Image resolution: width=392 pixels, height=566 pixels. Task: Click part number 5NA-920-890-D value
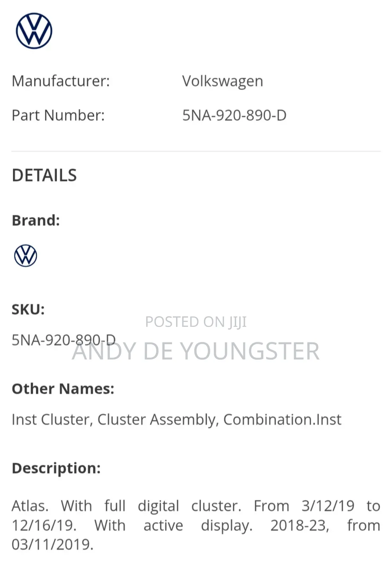tap(234, 115)
